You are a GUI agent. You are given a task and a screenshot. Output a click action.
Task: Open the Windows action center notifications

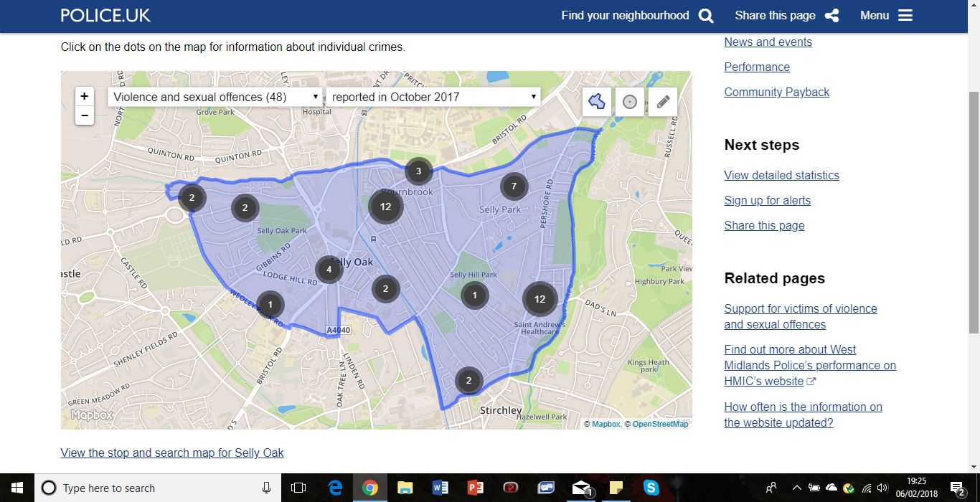958,488
